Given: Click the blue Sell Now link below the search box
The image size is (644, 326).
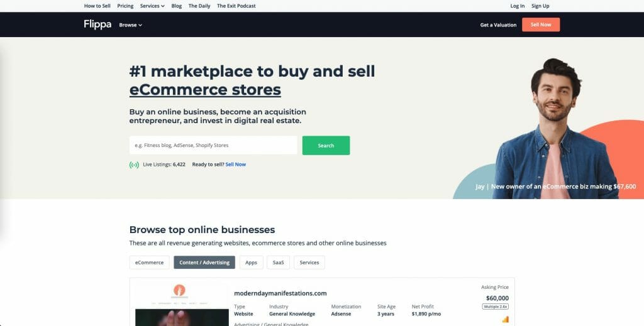Looking at the screenshot, I should coord(236,165).
